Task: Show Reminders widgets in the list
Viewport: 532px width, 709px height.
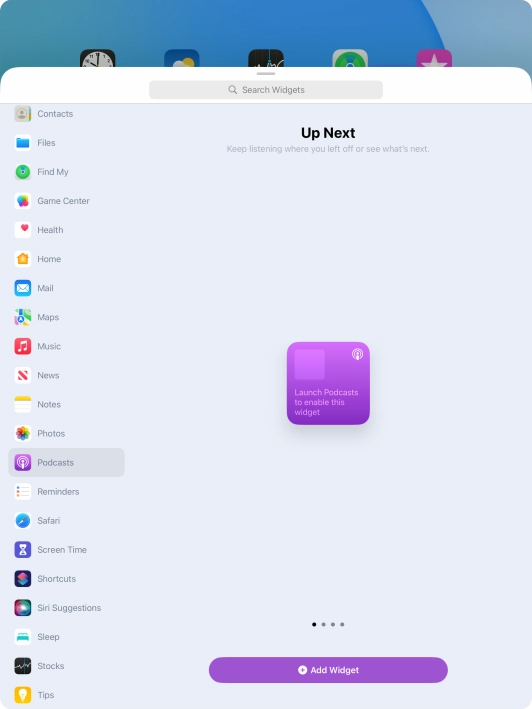Action: click(66, 492)
